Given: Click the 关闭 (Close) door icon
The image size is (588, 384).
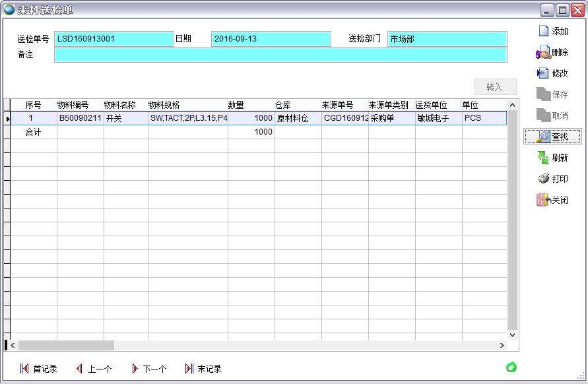Looking at the screenshot, I should (543, 200).
